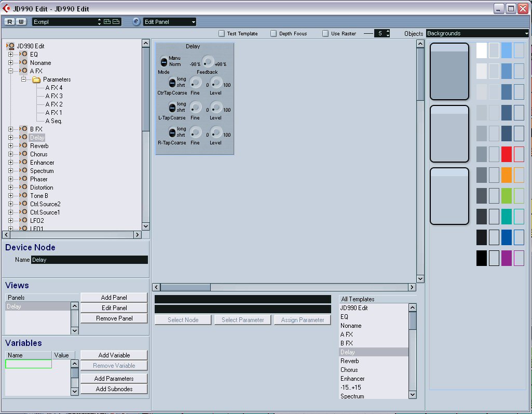Click the Add Subnodes button
This screenshot has height=414, width=532.
114,389
